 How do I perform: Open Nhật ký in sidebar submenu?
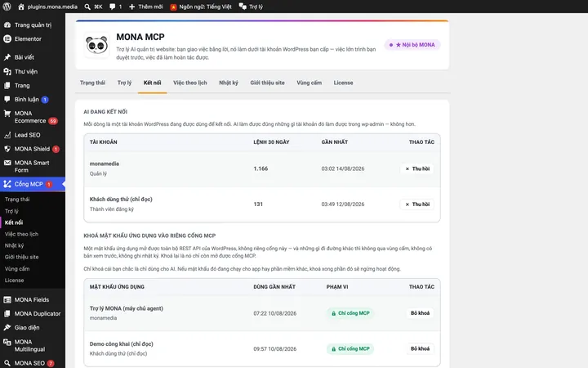click(14, 245)
